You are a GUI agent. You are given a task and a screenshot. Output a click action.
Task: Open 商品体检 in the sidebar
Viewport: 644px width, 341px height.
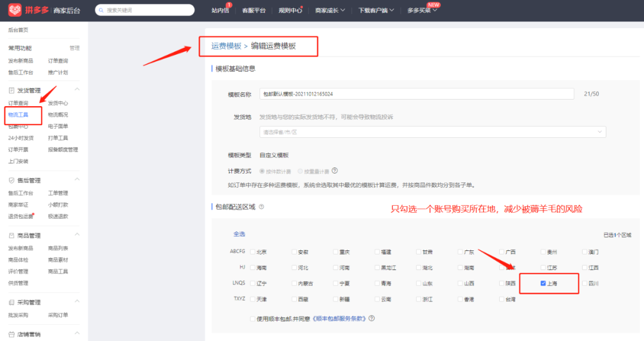coord(18,260)
